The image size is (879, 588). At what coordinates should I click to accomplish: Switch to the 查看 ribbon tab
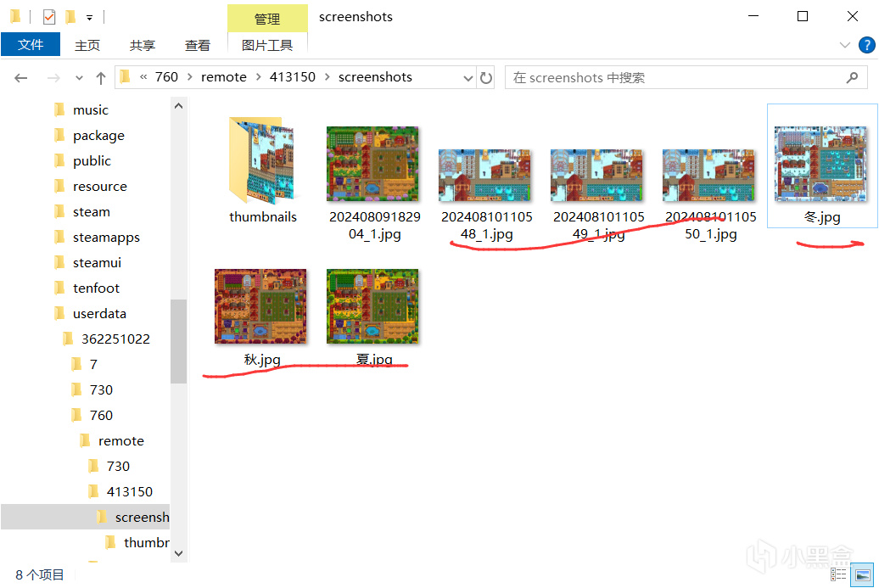(198, 46)
